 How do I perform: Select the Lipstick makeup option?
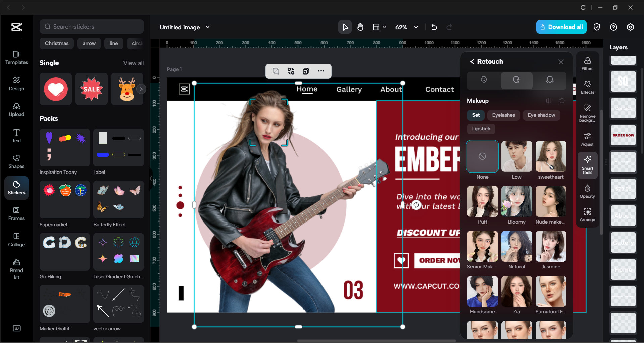coord(481,129)
